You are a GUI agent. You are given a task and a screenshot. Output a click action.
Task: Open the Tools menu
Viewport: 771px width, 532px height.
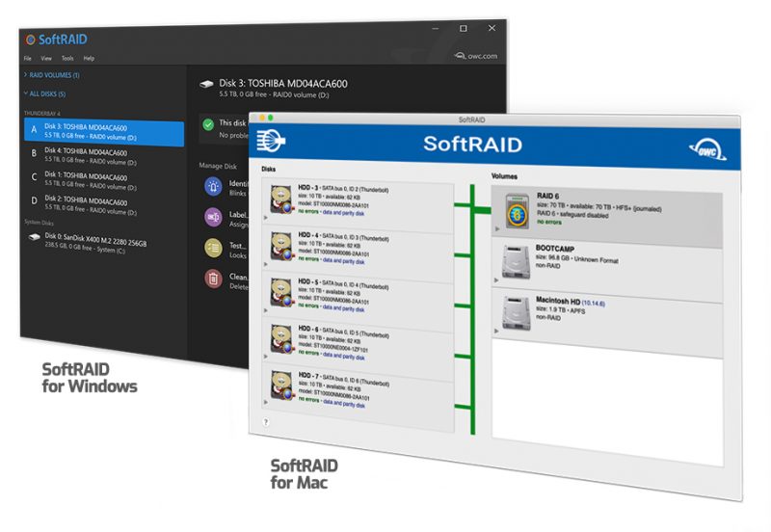[x=67, y=58]
